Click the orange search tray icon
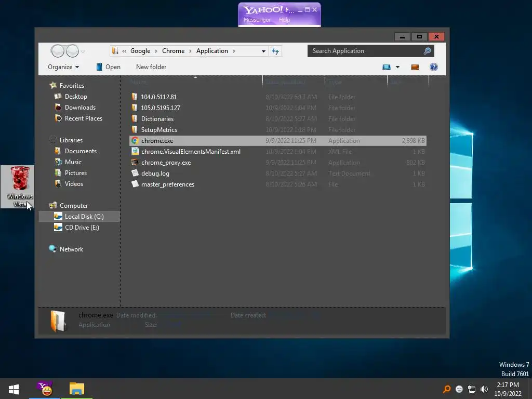Viewport: 532px width, 399px height. coord(447,389)
